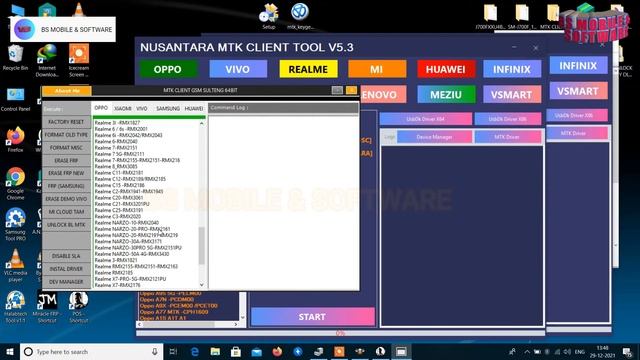640x360 pixels.
Task: Open Samsung Tool PRO desktop icon
Action: tap(16, 224)
